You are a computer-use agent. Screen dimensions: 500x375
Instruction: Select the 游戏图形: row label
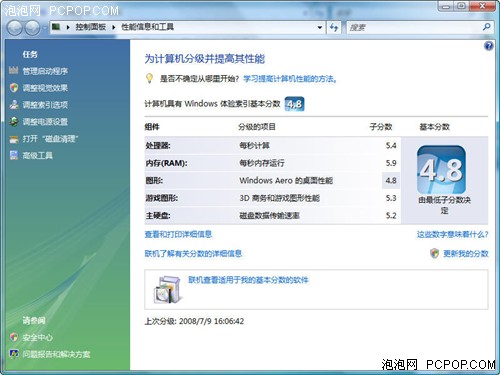(x=162, y=198)
